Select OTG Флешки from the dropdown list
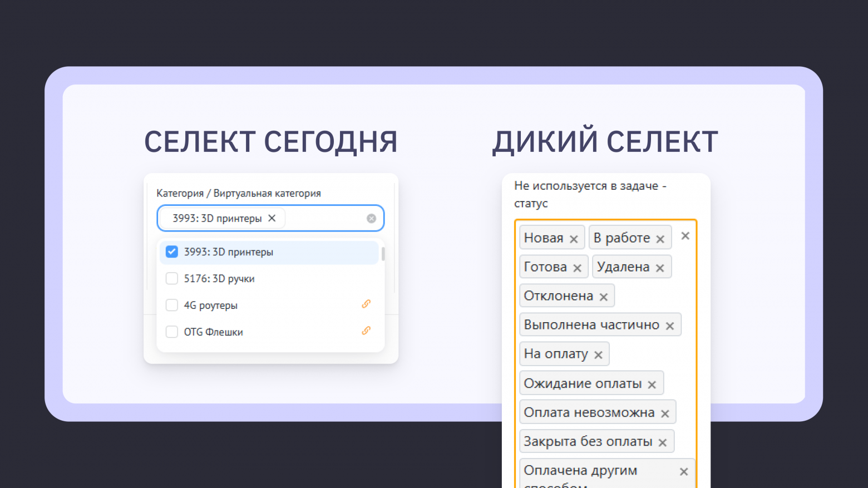 tap(213, 332)
